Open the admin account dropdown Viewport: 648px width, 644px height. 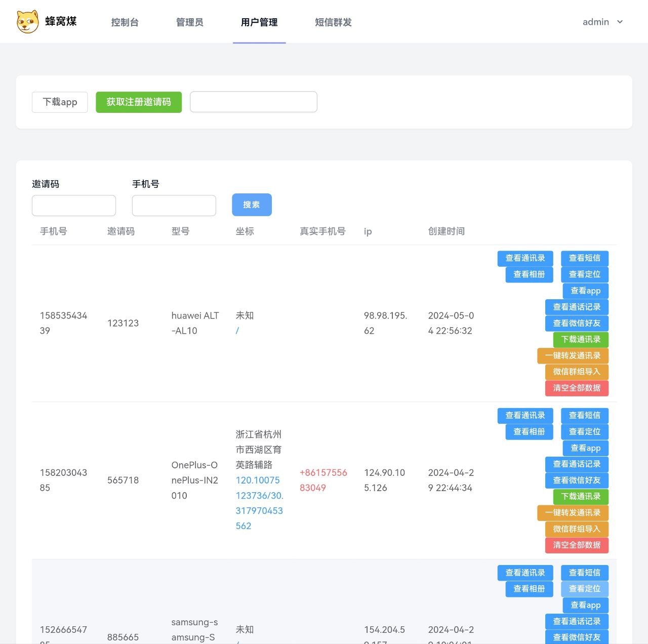click(602, 22)
